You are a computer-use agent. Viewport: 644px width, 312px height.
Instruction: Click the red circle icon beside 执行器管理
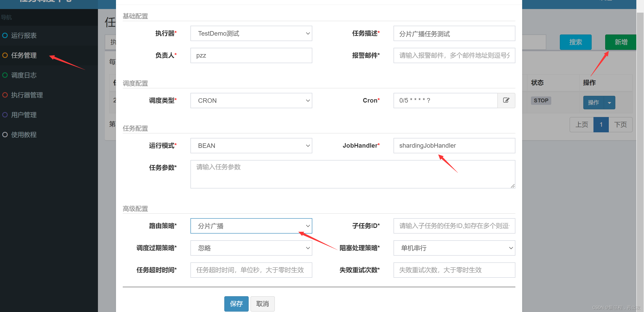coord(5,95)
